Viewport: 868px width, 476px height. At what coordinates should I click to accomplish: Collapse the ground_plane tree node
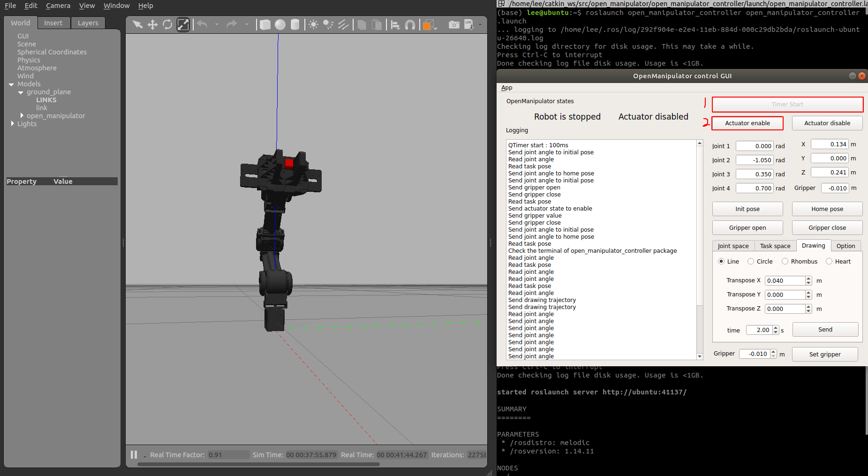[x=21, y=92]
